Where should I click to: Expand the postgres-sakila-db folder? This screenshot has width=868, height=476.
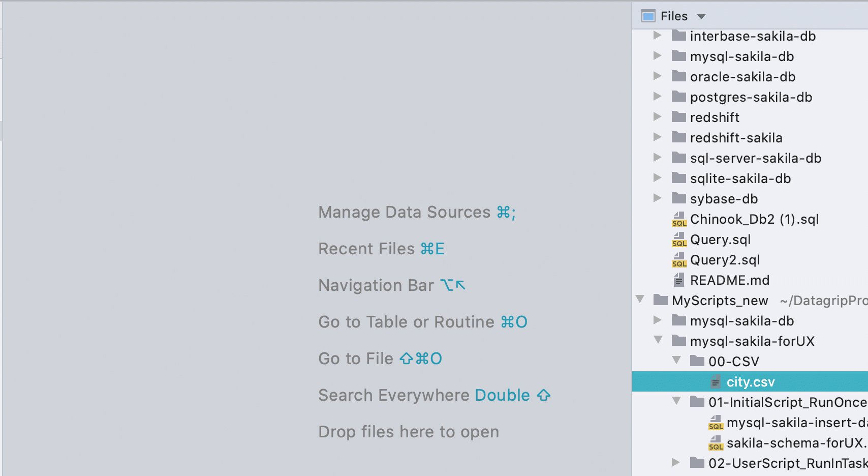[x=657, y=97]
